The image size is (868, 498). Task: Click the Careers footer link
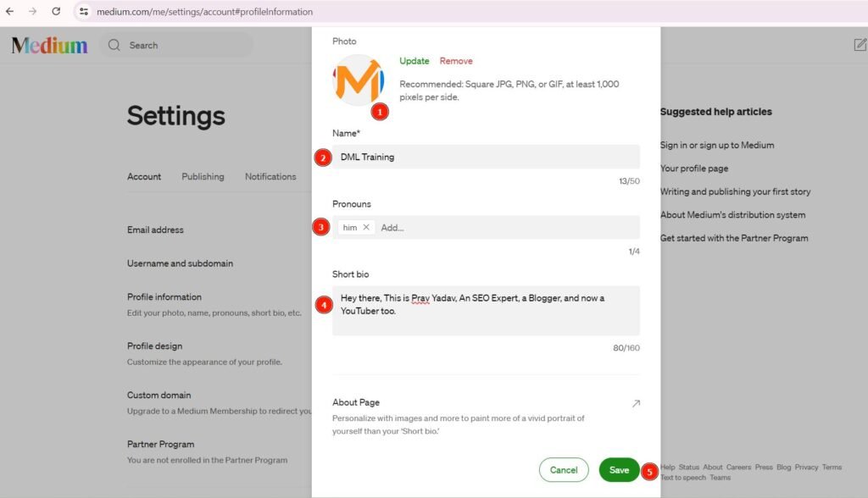pos(739,467)
